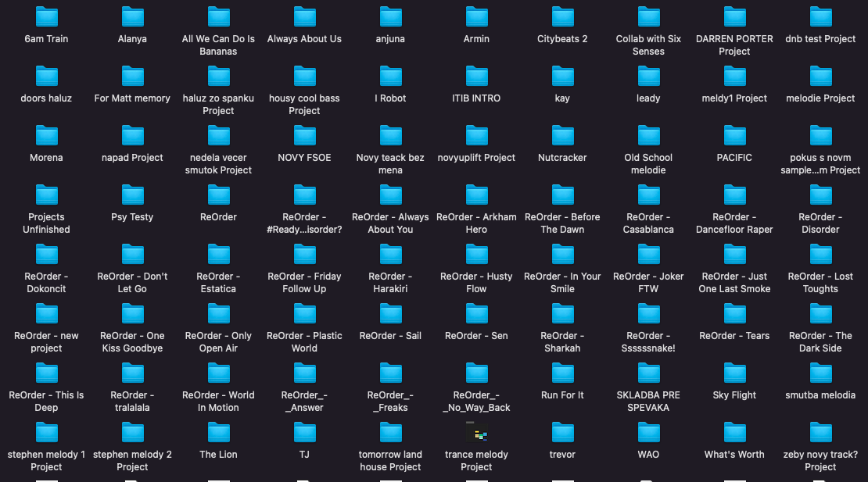Viewport: 868px width, 482px height.
Task: Select the Sky Flight folder icon
Action: tap(734, 373)
